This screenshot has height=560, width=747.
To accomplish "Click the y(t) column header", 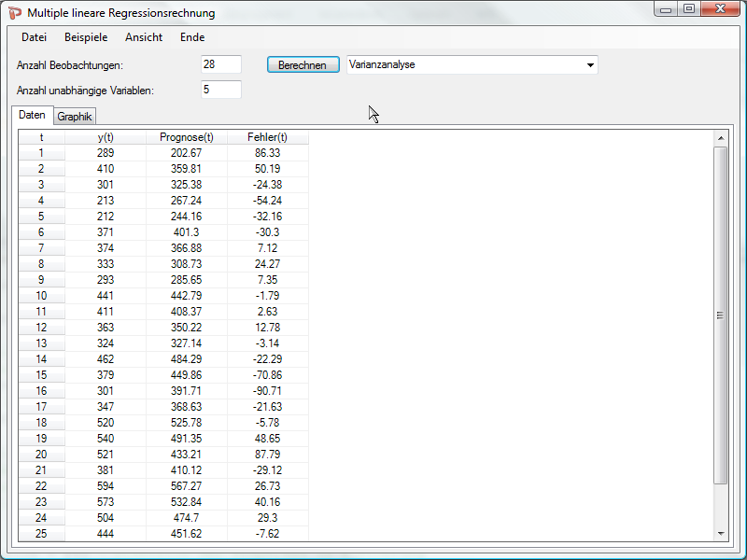I will click(105, 137).
